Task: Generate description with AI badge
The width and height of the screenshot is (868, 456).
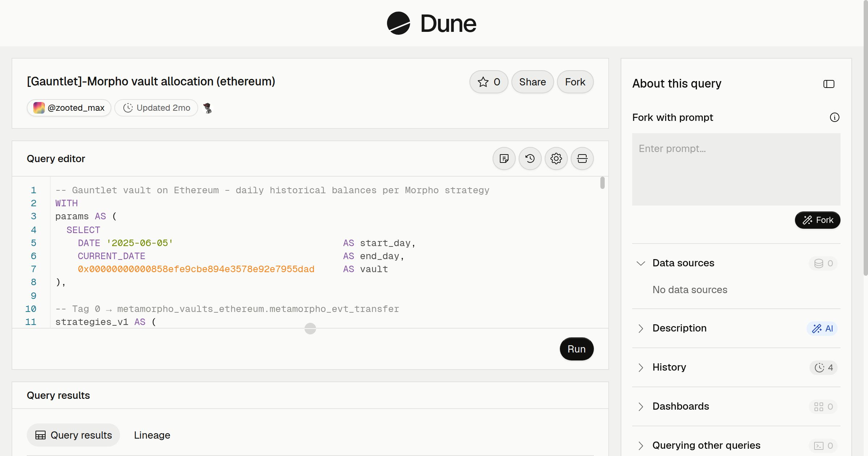Action: tap(822, 328)
